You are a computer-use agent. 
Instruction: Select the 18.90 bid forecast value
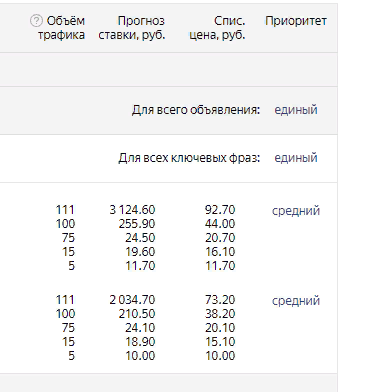coord(140,342)
